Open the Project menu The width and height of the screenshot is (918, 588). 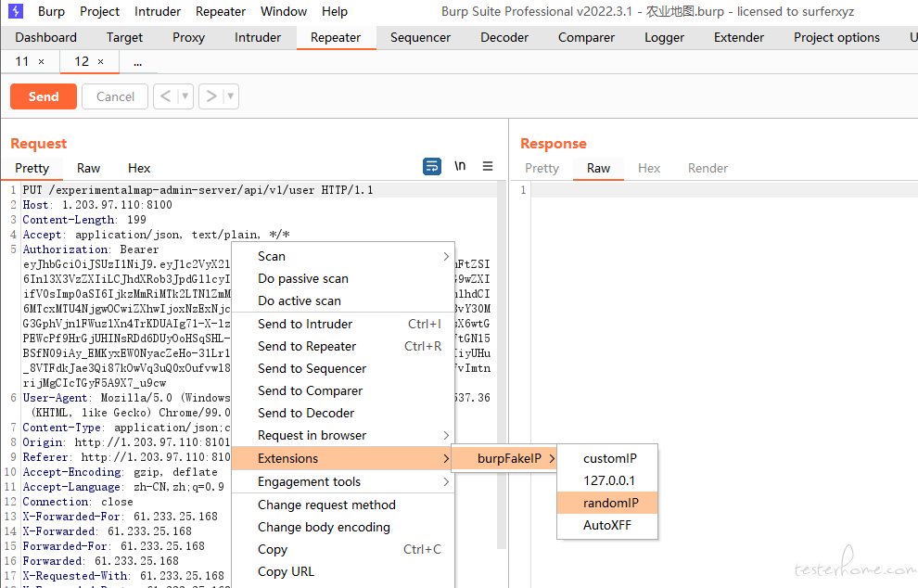(99, 11)
